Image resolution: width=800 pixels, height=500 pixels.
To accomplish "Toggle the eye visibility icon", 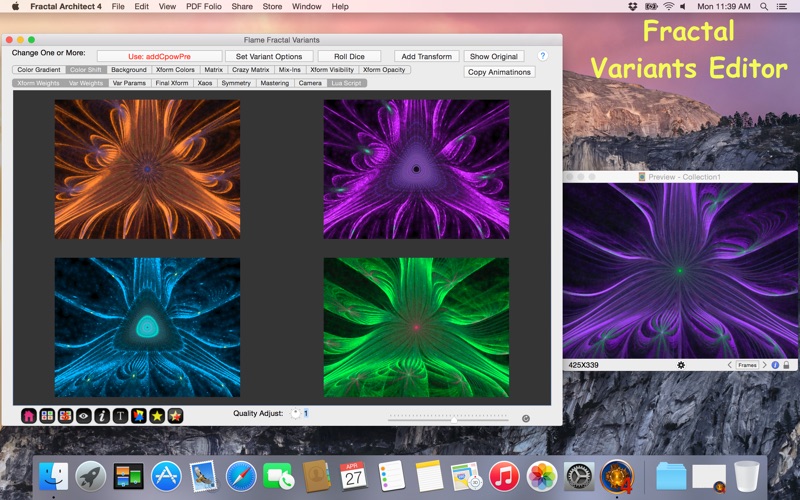I will point(84,416).
